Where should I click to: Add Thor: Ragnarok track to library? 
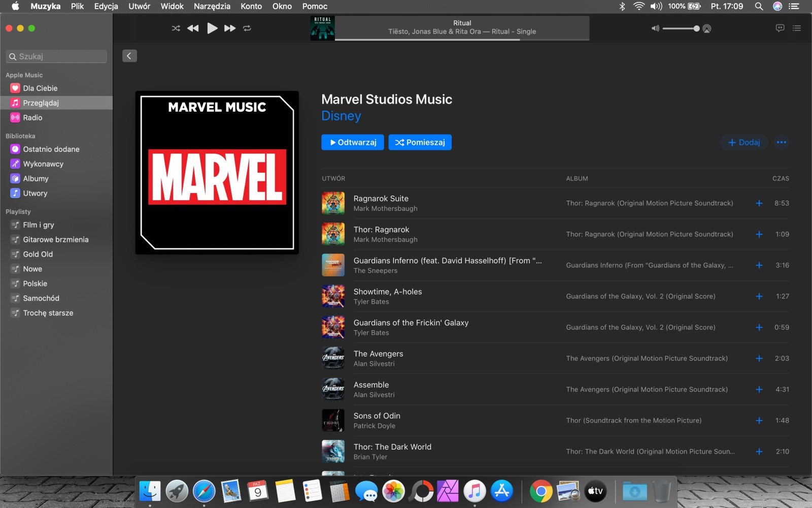[759, 234]
